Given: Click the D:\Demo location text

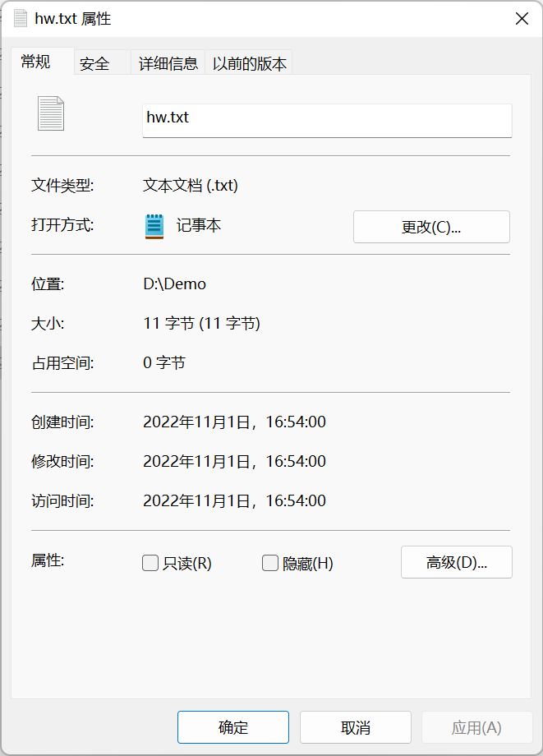Looking at the screenshot, I should (x=174, y=284).
